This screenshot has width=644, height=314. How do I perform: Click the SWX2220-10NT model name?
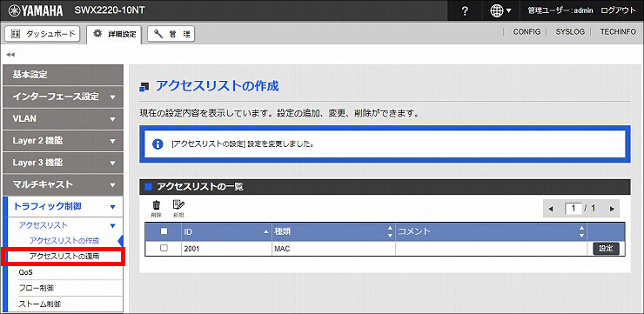click(110, 10)
